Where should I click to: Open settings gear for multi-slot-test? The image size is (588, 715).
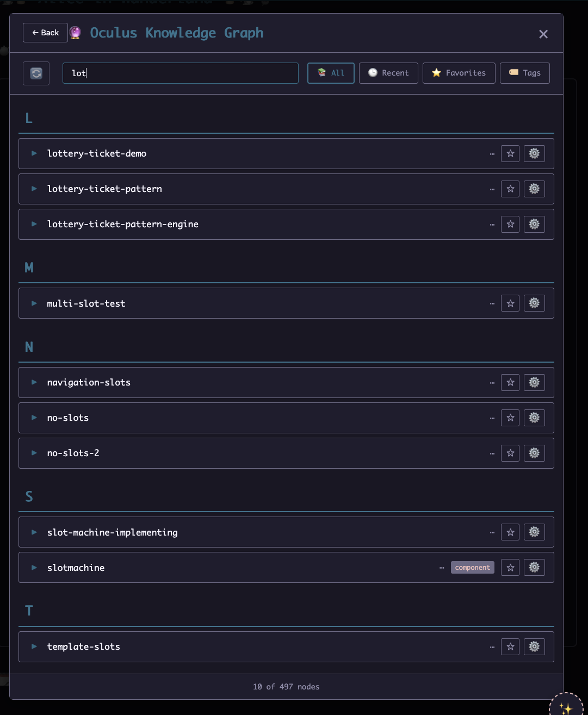(534, 303)
